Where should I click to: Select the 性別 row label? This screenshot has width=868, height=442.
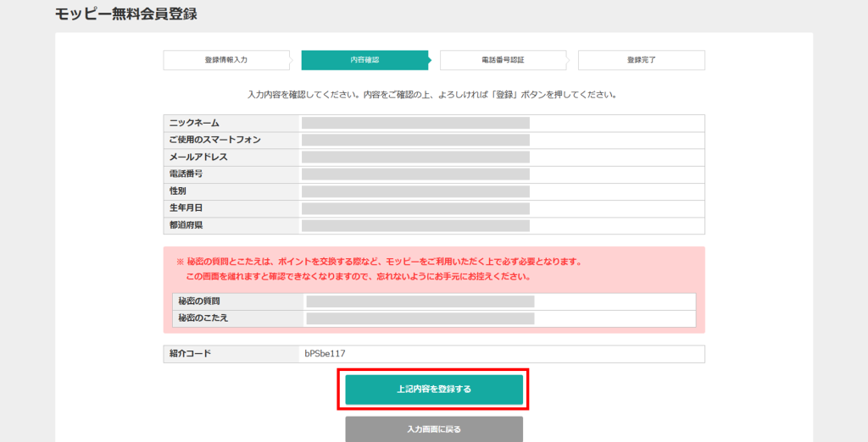[178, 191]
